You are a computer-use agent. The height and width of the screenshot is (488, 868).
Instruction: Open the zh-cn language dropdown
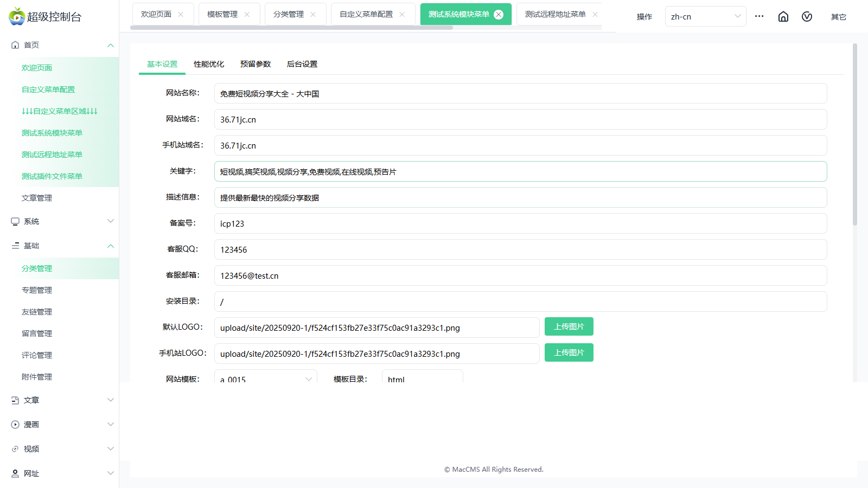tap(705, 17)
